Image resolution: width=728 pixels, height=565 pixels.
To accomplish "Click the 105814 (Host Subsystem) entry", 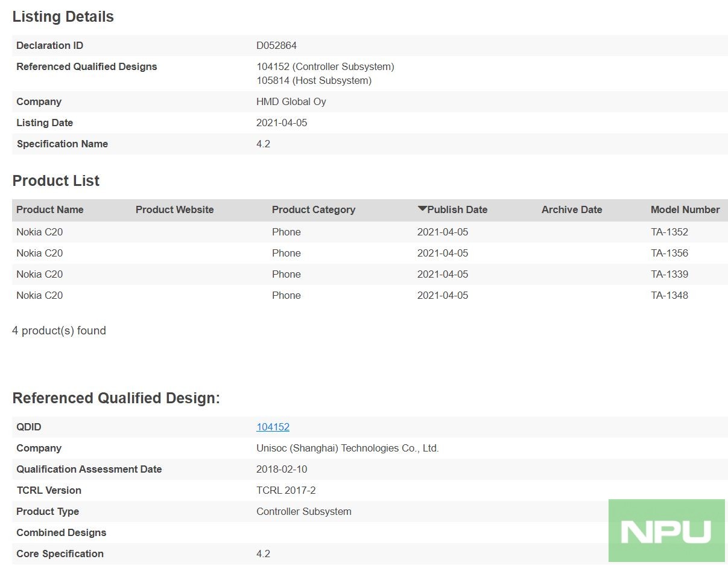I will tap(314, 80).
